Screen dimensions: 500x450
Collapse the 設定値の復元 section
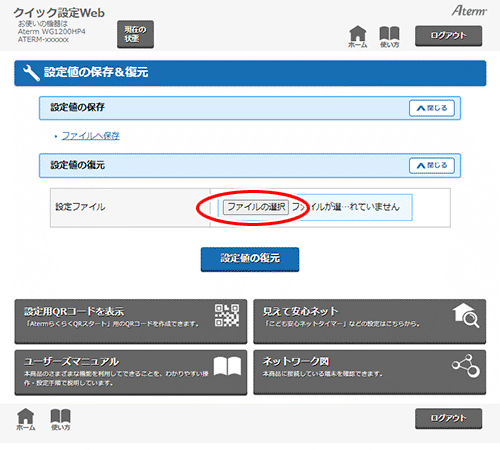point(432,165)
